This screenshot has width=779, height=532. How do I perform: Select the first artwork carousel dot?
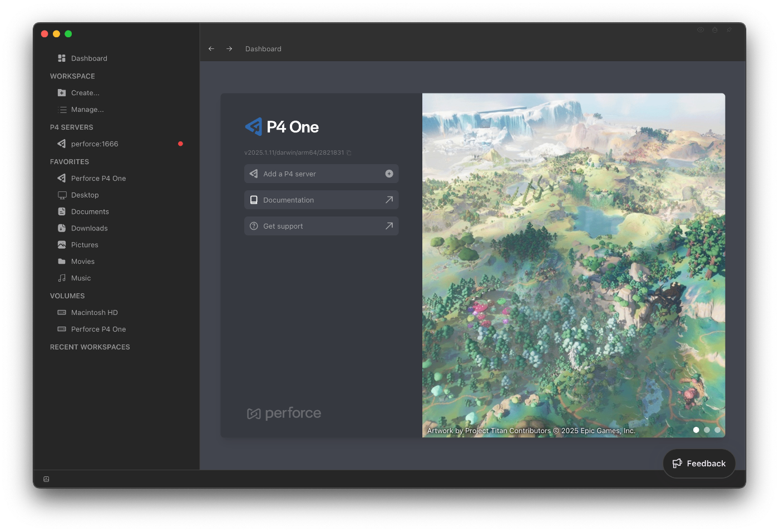click(696, 430)
